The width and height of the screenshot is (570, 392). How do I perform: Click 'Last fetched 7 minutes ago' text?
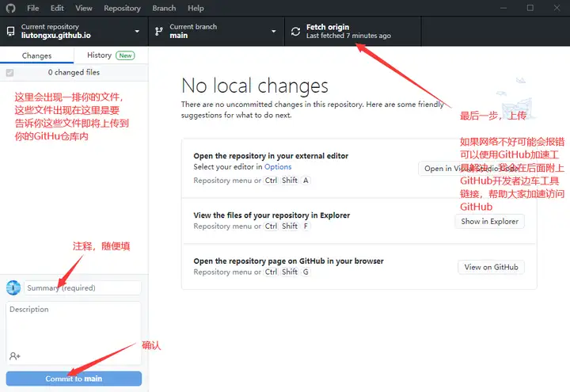pos(348,36)
